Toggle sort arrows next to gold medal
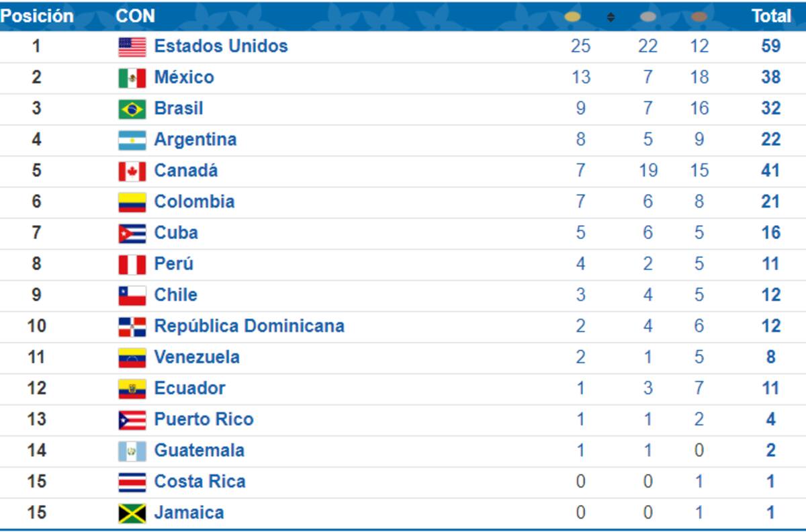Screen dimensions: 806x532 coord(611,17)
